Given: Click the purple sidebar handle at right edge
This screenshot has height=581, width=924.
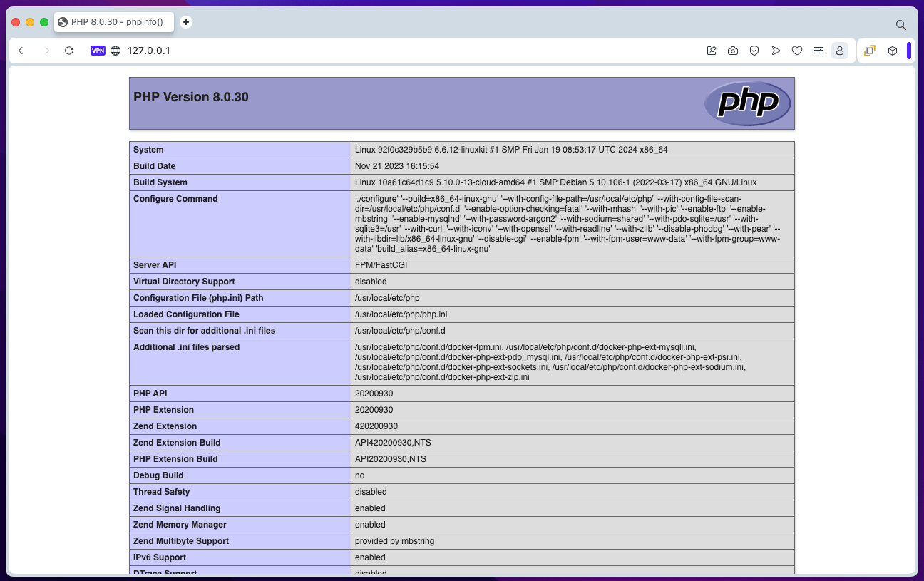Looking at the screenshot, I should click(x=909, y=51).
